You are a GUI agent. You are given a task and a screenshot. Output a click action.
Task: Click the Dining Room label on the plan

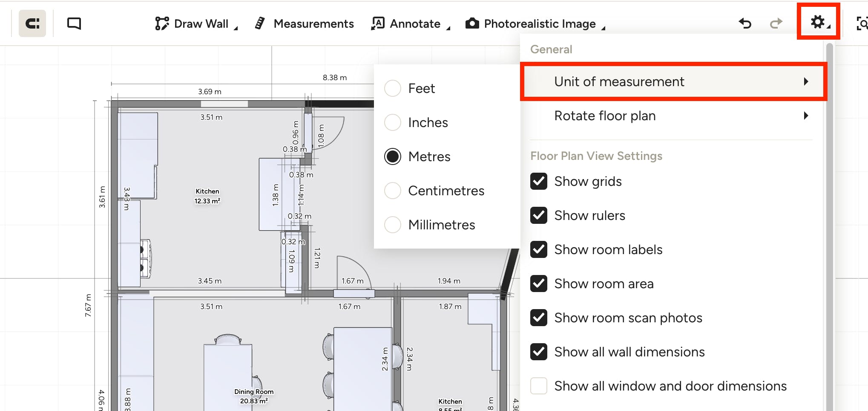[x=254, y=391]
